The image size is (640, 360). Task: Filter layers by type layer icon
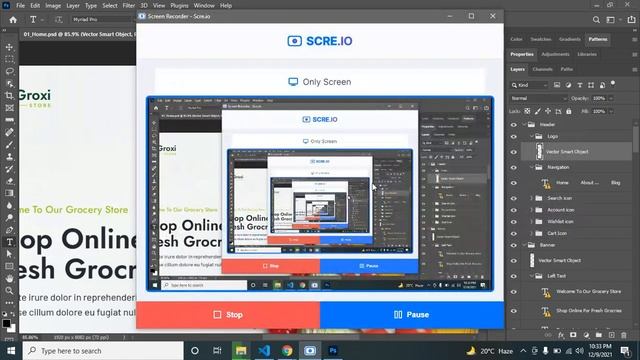[x=580, y=85]
